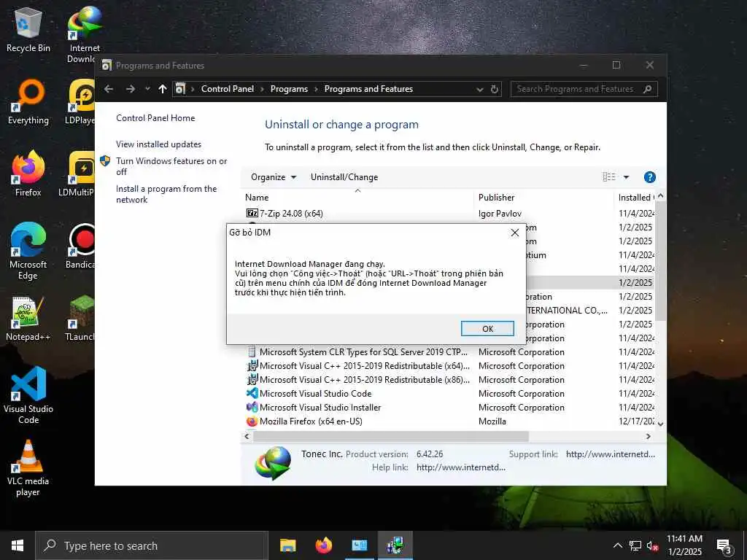Expand more view options arrow
This screenshot has width=747, height=560.
tap(626, 177)
